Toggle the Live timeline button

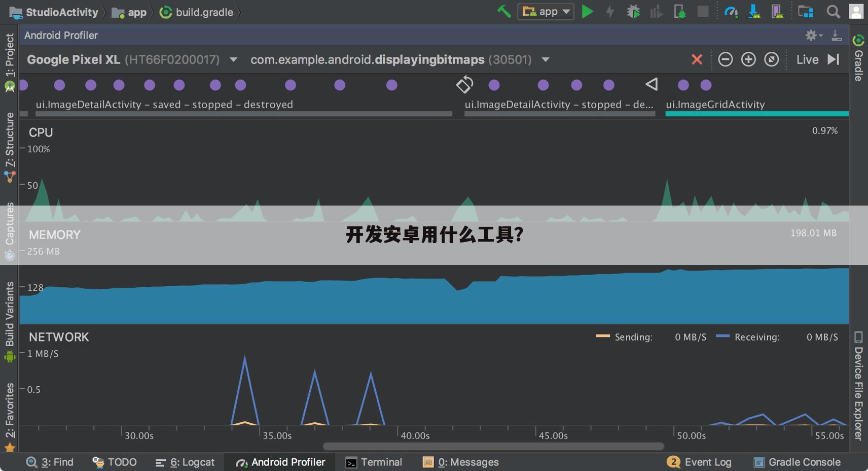[807, 59]
